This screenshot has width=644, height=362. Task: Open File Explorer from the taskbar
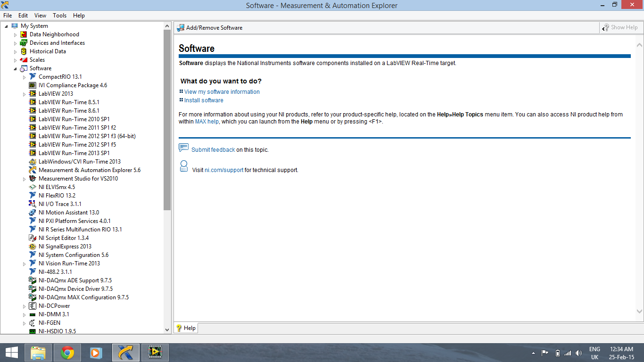tap(38, 352)
